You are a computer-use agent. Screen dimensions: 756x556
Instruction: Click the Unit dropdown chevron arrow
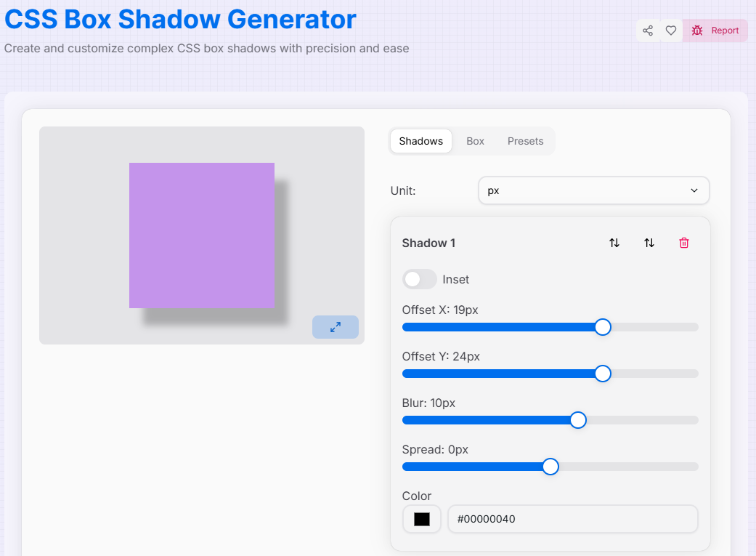point(694,190)
